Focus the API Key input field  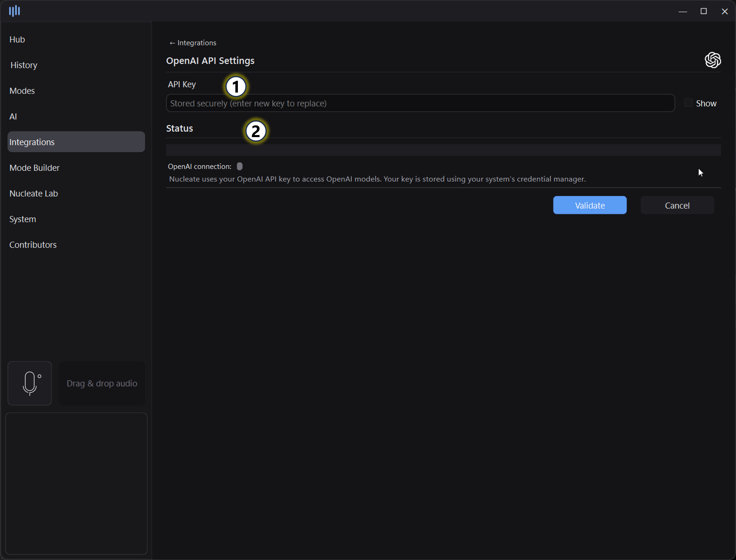[420, 103]
